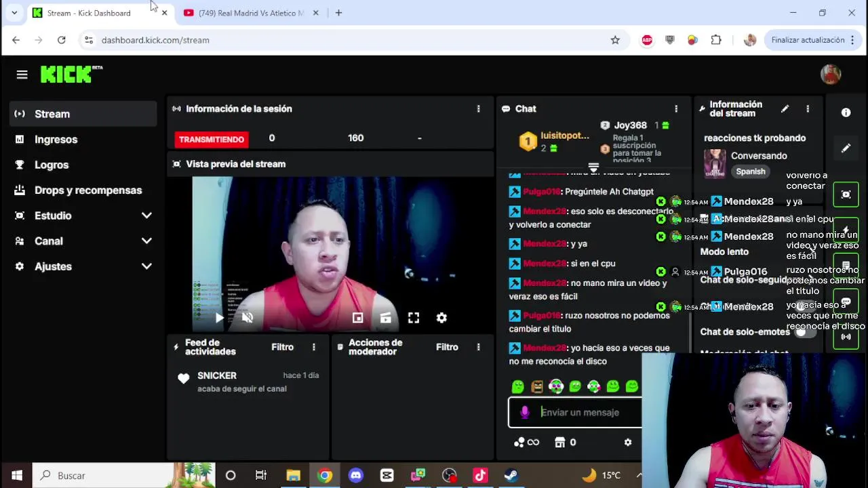The image size is (868, 488).
Task: Click Pulga016 username in Chatgpt message
Action: [542, 192]
